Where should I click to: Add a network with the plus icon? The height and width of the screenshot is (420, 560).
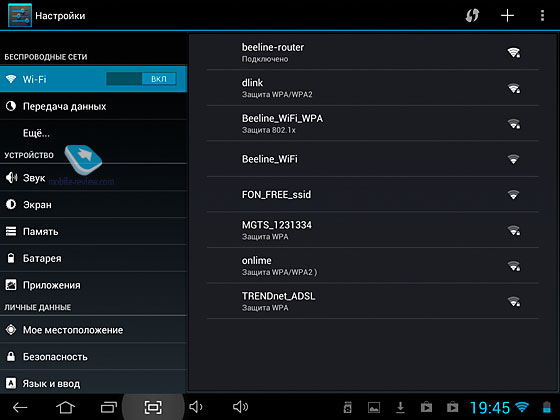pyautogui.click(x=507, y=16)
